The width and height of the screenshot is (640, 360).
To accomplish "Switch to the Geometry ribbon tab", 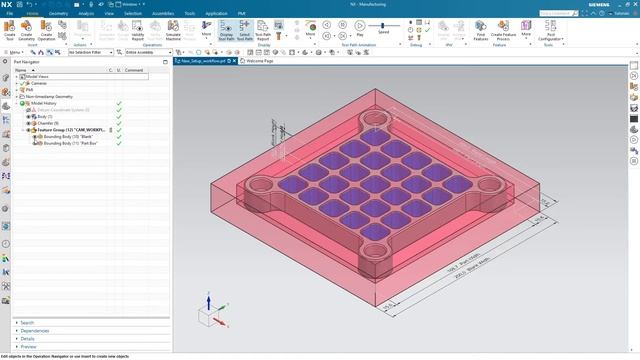I will click(x=58, y=13).
